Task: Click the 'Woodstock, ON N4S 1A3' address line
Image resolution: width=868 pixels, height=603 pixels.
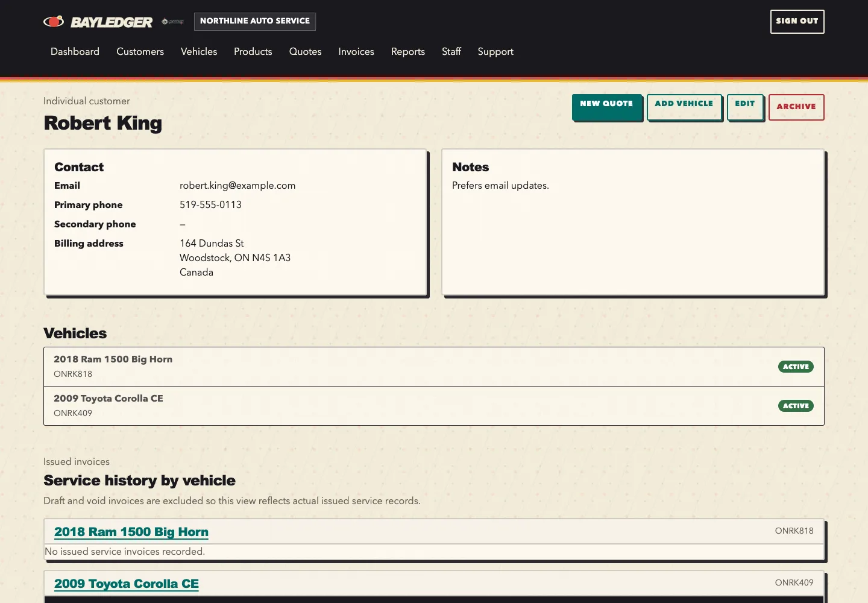Action: coord(235,258)
